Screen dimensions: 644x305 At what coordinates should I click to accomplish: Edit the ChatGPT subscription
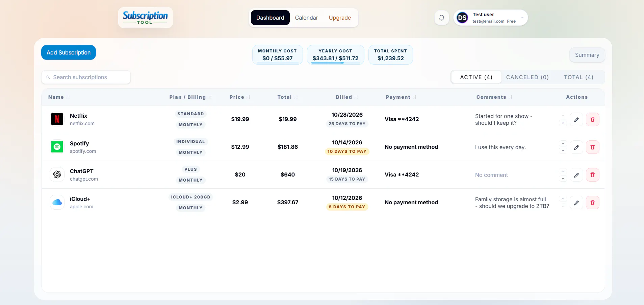coord(576,175)
